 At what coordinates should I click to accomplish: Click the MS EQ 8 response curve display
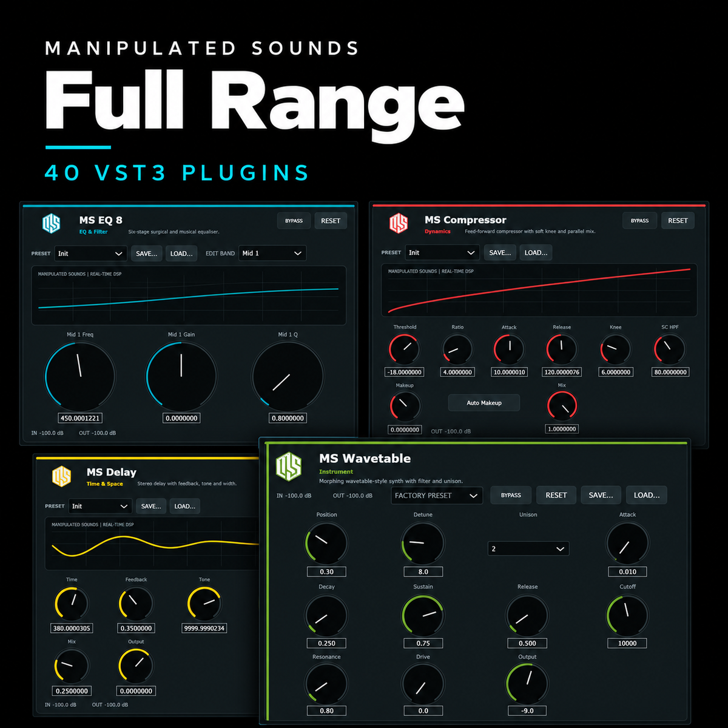[x=189, y=295]
